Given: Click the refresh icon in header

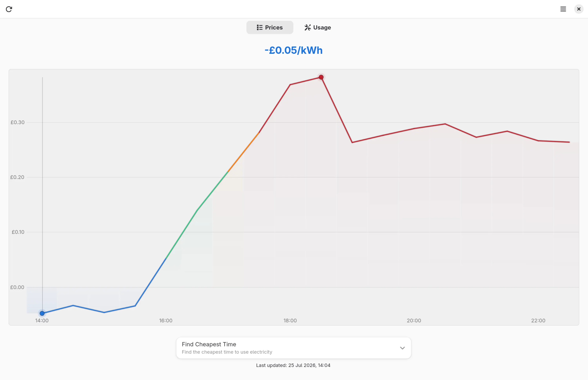Looking at the screenshot, I should (x=9, y=9).
